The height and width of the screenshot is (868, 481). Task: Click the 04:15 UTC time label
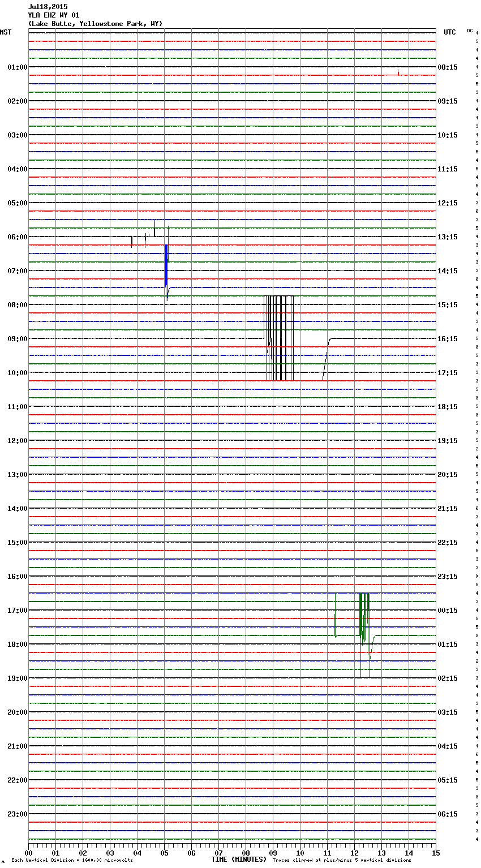pos(448,746)
